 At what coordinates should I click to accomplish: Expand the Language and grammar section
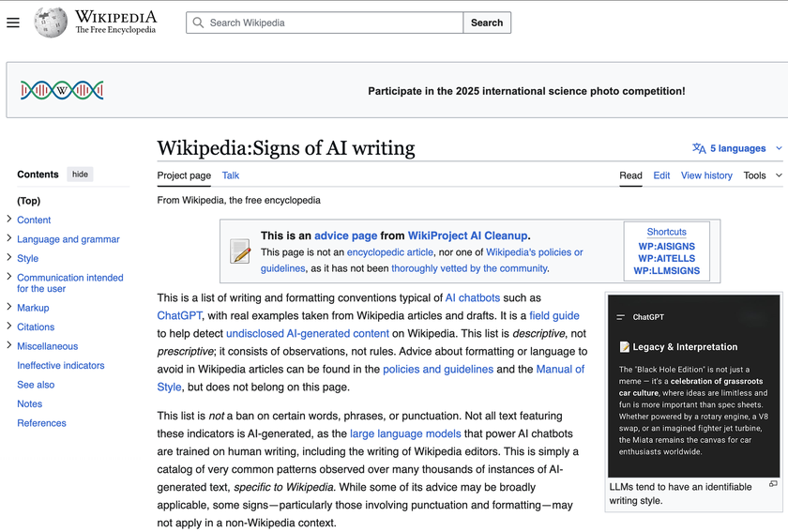coord(9,239)
